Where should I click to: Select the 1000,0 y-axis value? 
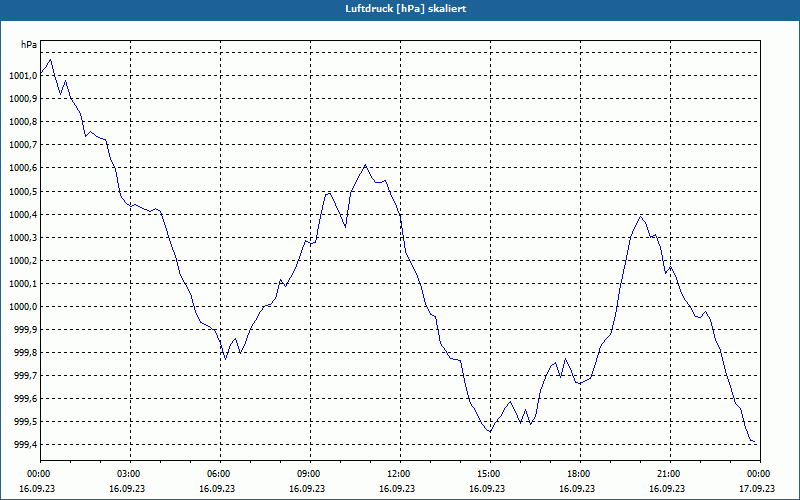coord(23,307)
